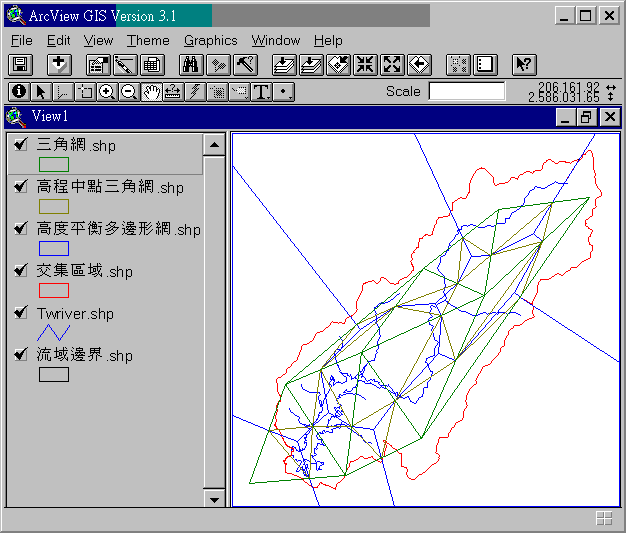Click the Locate Address toolbar icon
This screenshot has height=533, width=626.
[x=218, y=64]
